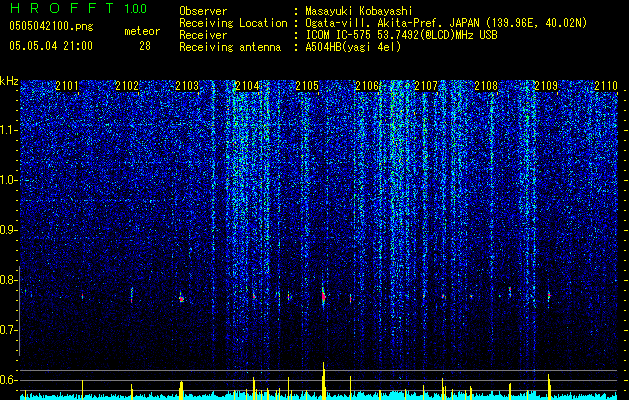Click the 2104 time marker

pos(247,86)
